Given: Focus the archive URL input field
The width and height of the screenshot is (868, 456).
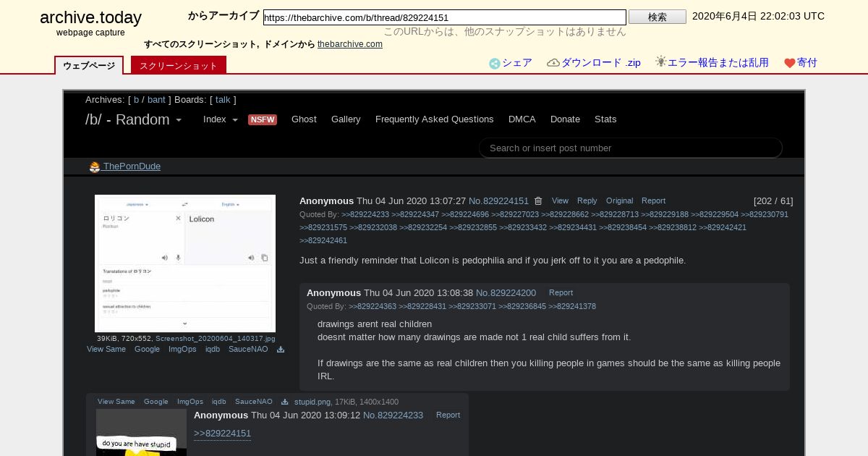Looking at the screenshot, I should [445, 17].
